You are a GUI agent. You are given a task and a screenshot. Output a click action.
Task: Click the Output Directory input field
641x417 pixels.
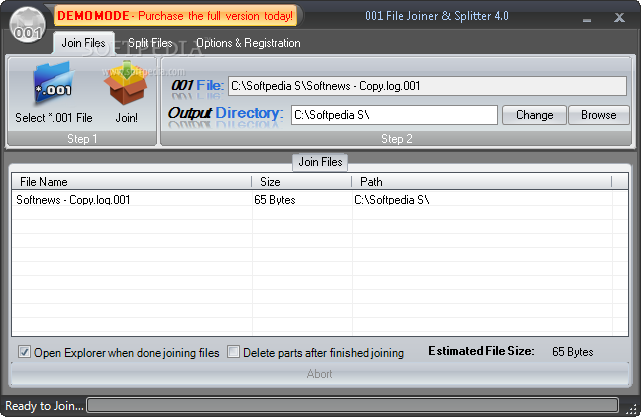[x=394, y=115]
